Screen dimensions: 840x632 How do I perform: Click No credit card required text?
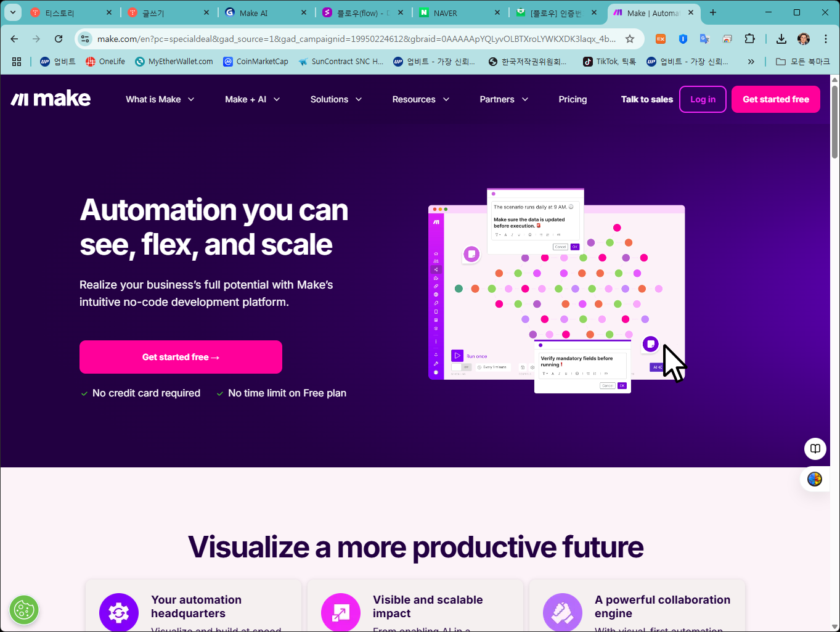[146, 393]
